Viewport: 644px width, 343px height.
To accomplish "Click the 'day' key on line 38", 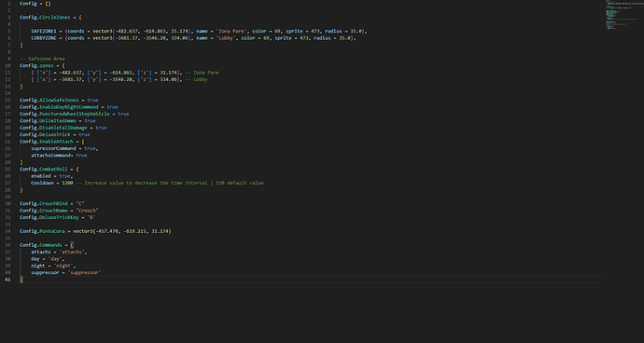I will 35,259.
